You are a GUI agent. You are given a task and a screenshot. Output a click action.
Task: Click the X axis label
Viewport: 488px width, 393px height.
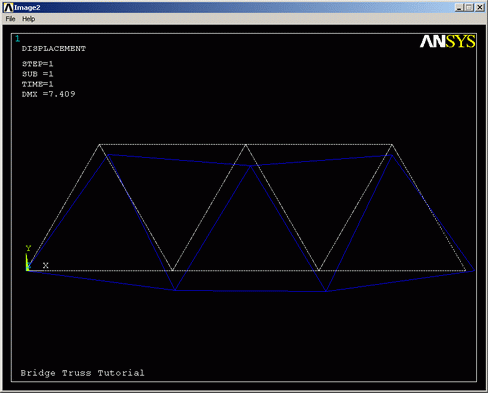[46, 265]
